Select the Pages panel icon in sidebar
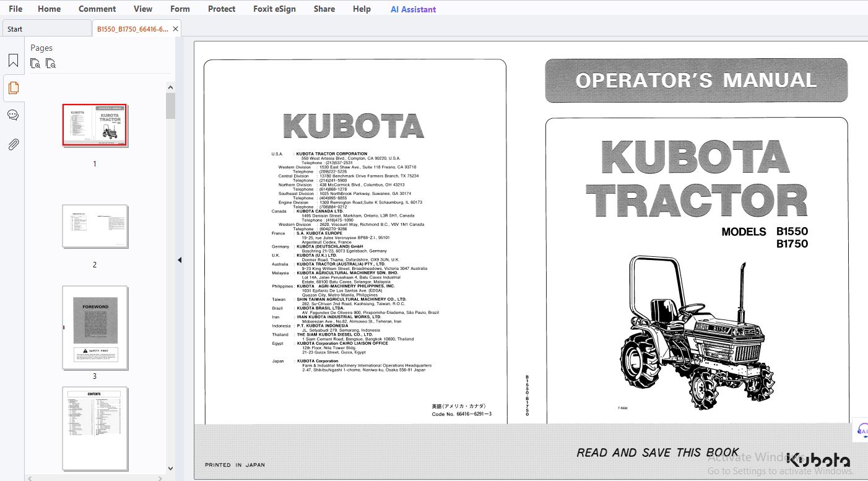Screen dimensions: 868x481 coord(13,88)
